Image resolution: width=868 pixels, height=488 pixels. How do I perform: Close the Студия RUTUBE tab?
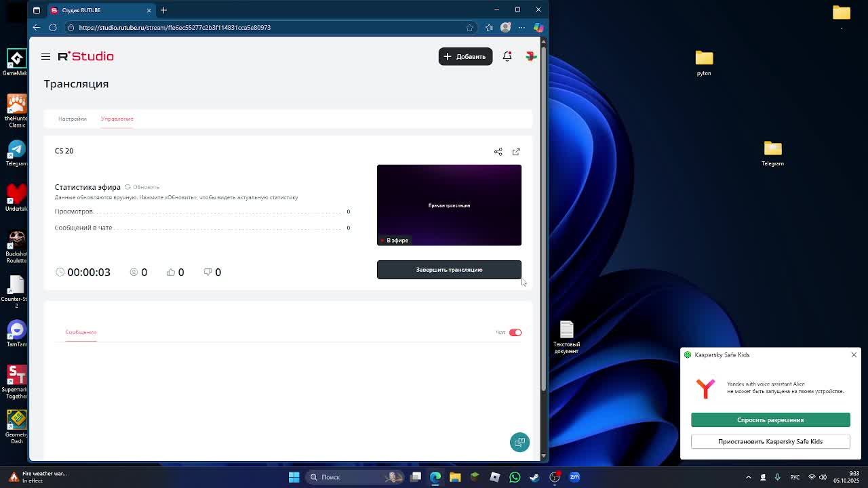(149, 10)
